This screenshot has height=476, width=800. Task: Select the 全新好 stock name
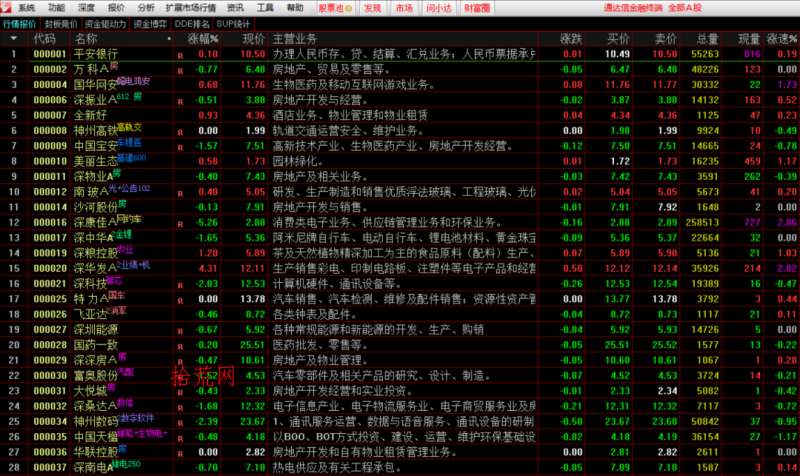[x=90, y=115]
